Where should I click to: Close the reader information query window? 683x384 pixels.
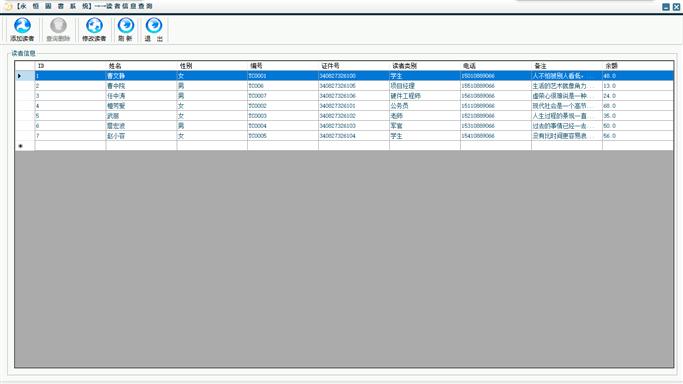click(676, 7)
